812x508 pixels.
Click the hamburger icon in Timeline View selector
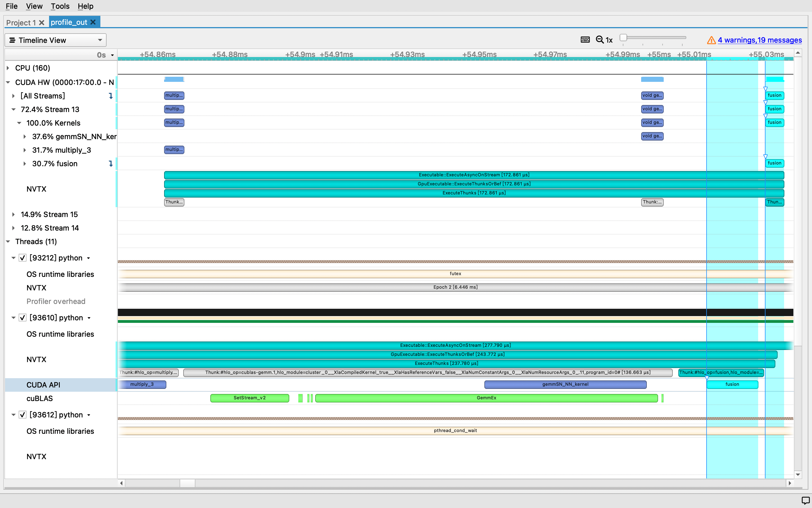coord(12,40)
